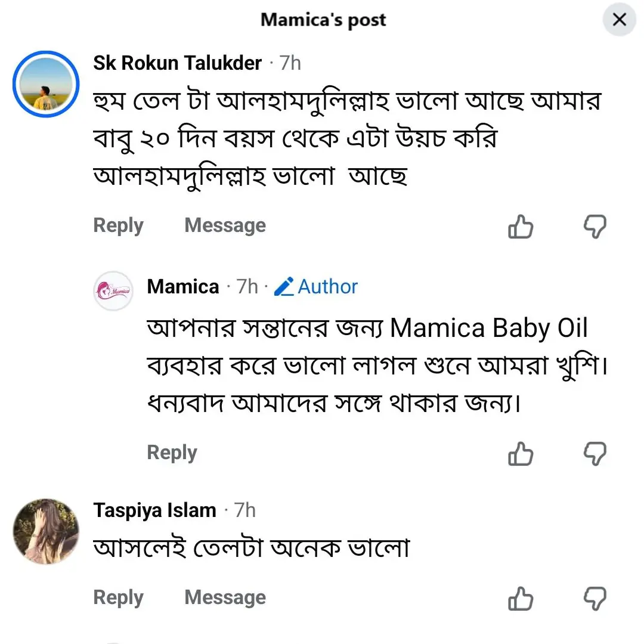
Task: Reply to Mamica's author comment
Action: click(172, 453)
